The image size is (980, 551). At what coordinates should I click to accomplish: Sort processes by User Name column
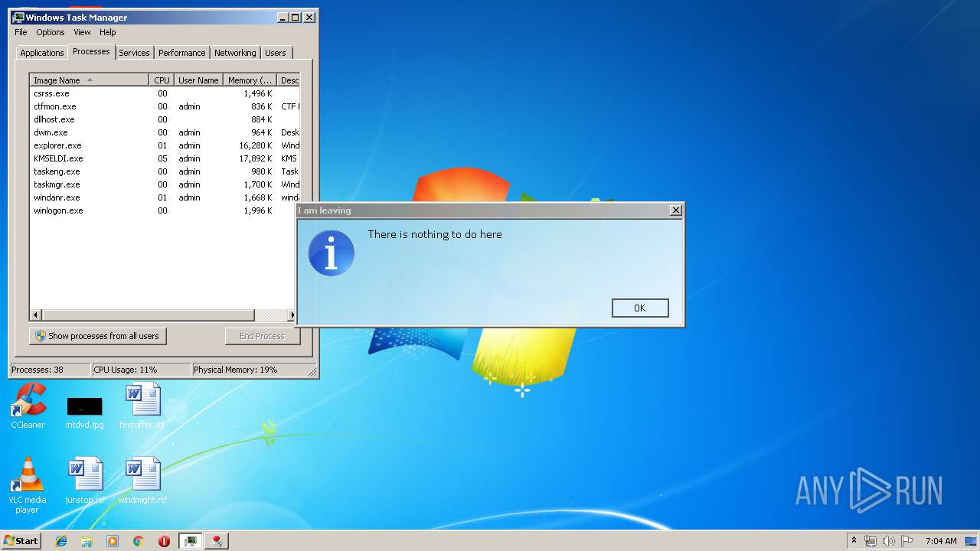point(198,80)
